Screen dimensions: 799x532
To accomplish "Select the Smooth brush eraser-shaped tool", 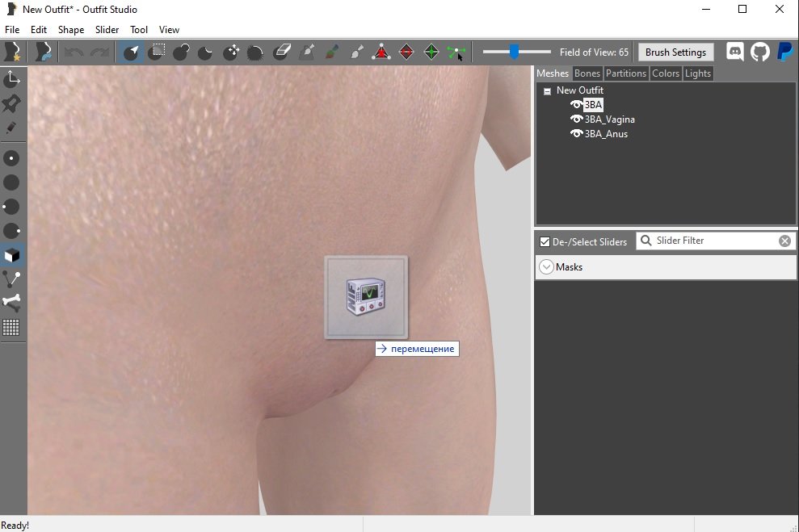I will tap(281, 52).
